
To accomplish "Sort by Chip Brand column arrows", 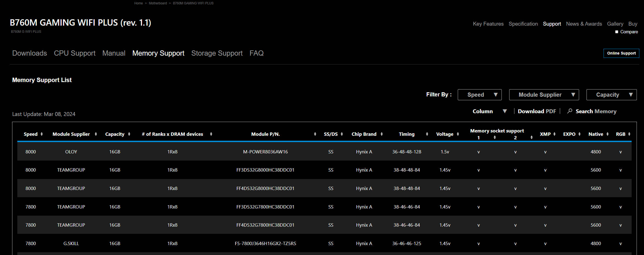I will pos(382,134).
